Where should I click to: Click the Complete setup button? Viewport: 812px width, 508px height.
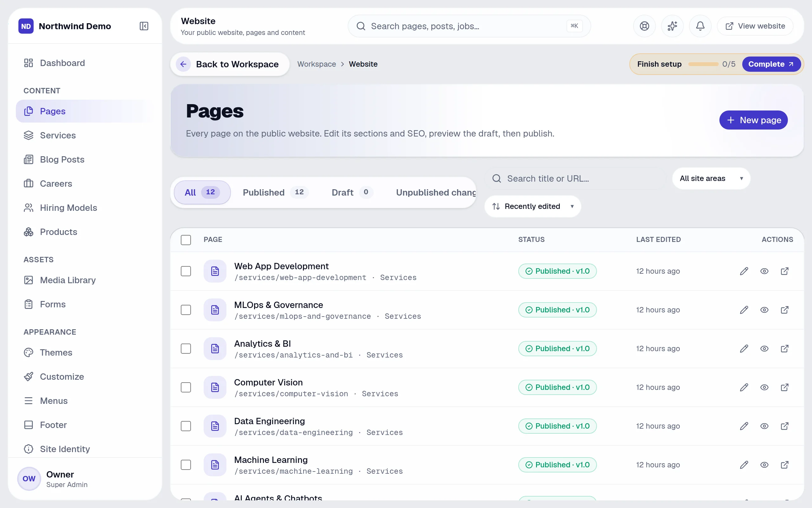(771, 64)
